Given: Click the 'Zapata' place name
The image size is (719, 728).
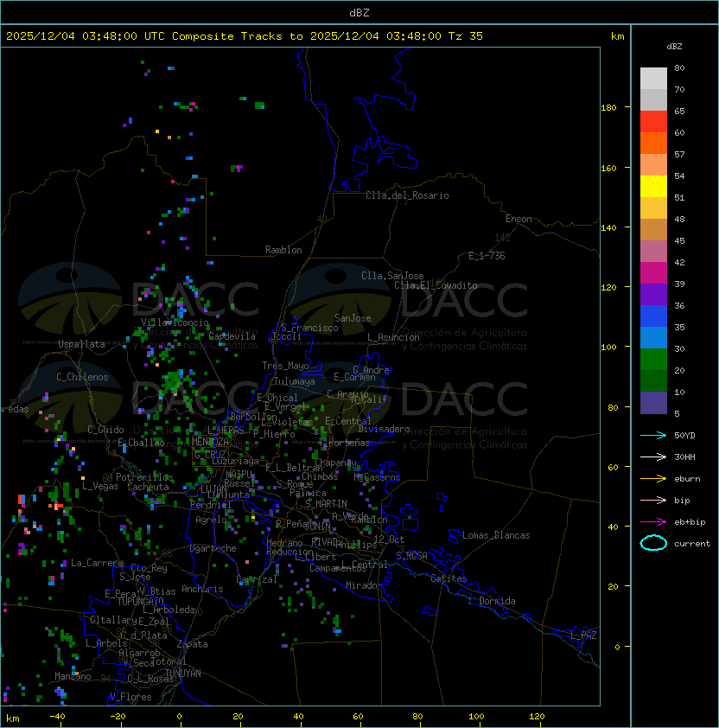Looking at the screenshot, I should tap(192, 644).
